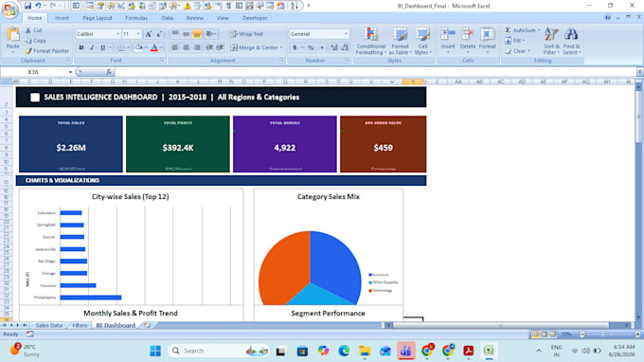Decrease the indent level
This screenshot has height=362, width=644.
point(209,47)
